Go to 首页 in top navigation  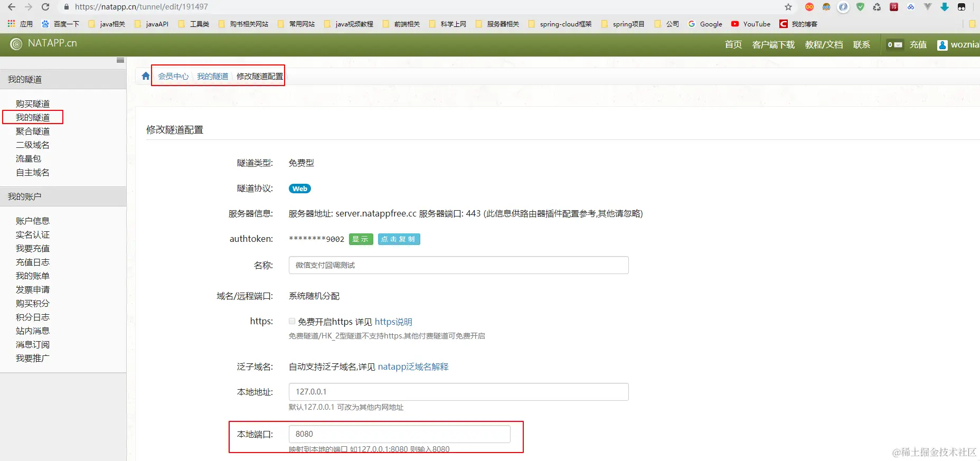[x=733, y=45]
